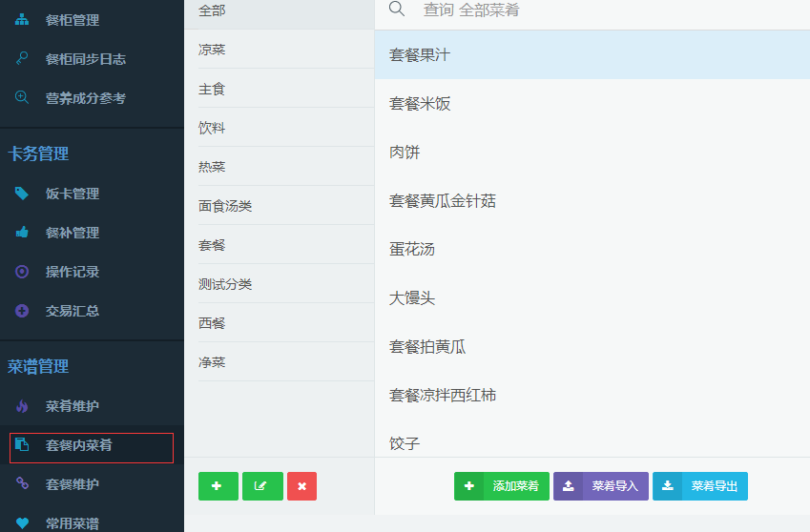This screenshot has height=532, width=810.
Task: Click the 查询 全部菜肴 search field
Action: 592,10
